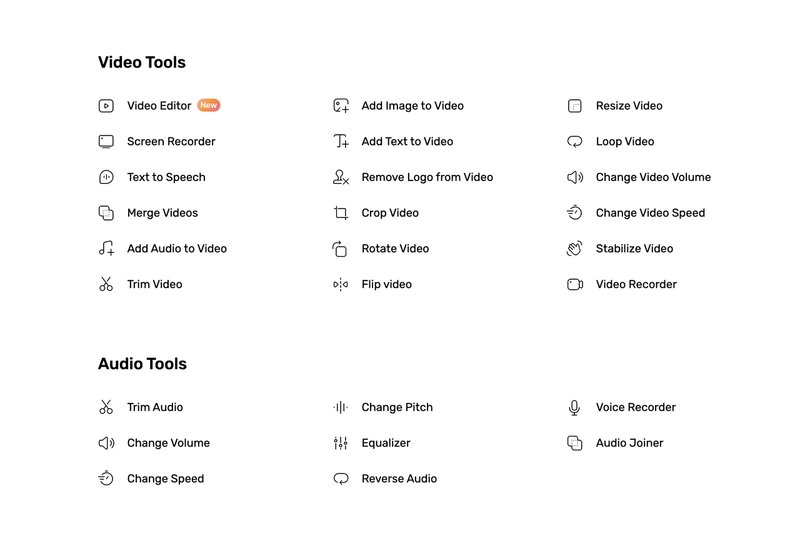Click the Equalizer sliders icon
Viewport: 800px width, 534px height.
[341, 443]
